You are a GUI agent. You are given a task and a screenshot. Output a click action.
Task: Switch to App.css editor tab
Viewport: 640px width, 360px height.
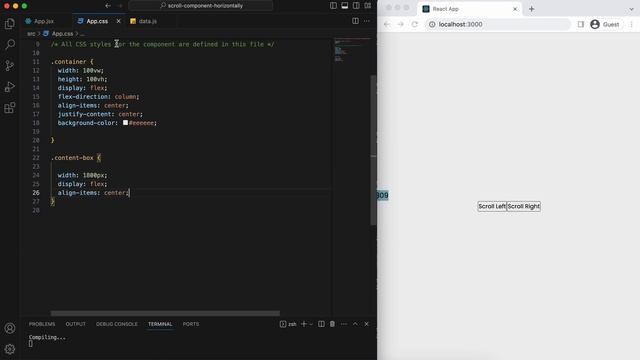click(97, 21)
